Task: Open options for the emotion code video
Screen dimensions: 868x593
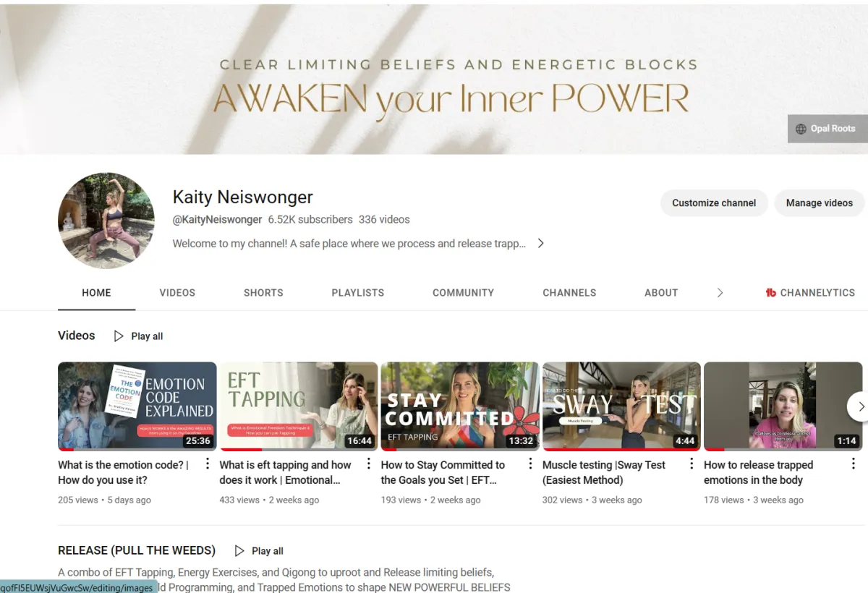Action: (208, 464)
